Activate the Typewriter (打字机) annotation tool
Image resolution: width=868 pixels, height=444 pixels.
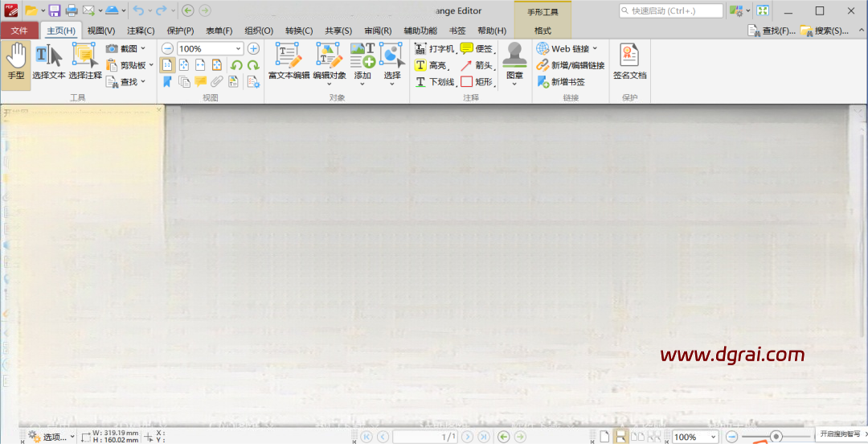click(x=435, y=49)
